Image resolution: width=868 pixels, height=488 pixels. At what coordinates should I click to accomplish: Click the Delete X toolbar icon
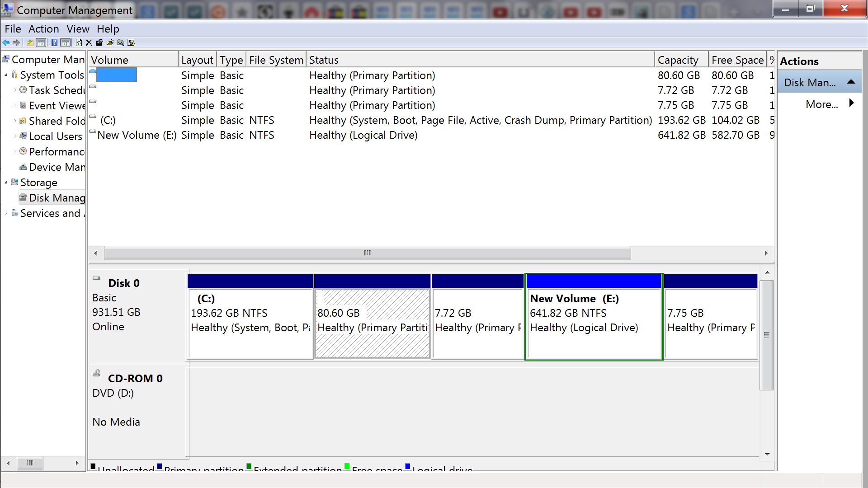[x=89, y=42]
